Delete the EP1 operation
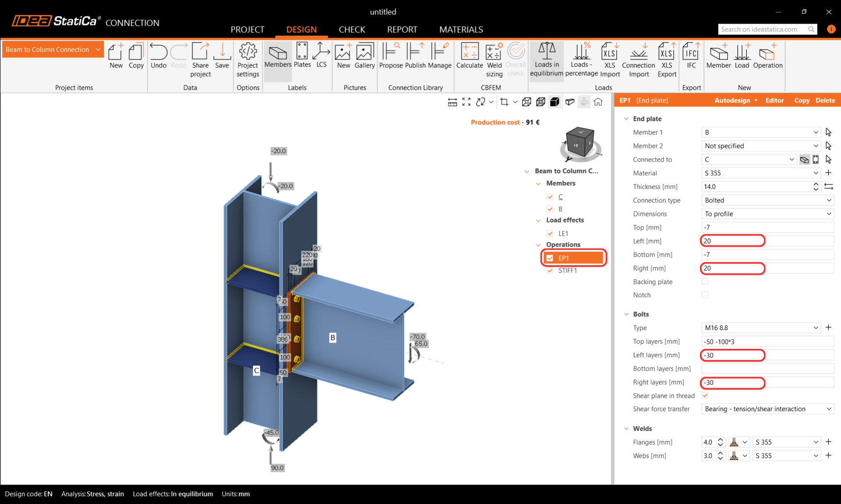Viewport: 841px width, 504px height. (825, 100)
